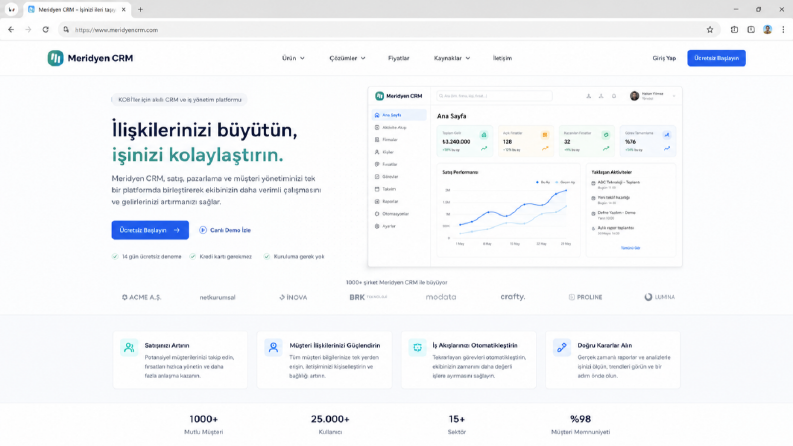
Task: Bookmark this page with the star icon
Action: [710, 30]
